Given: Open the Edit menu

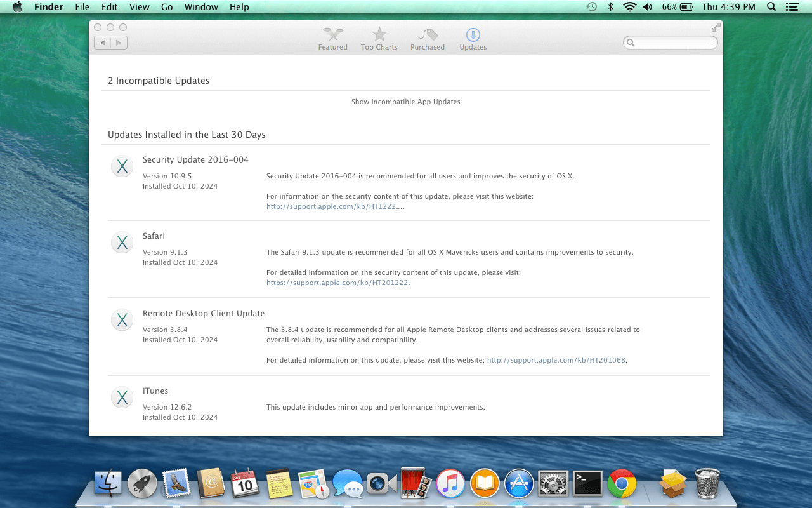Looking at the screenshot, I should [109, 7].
